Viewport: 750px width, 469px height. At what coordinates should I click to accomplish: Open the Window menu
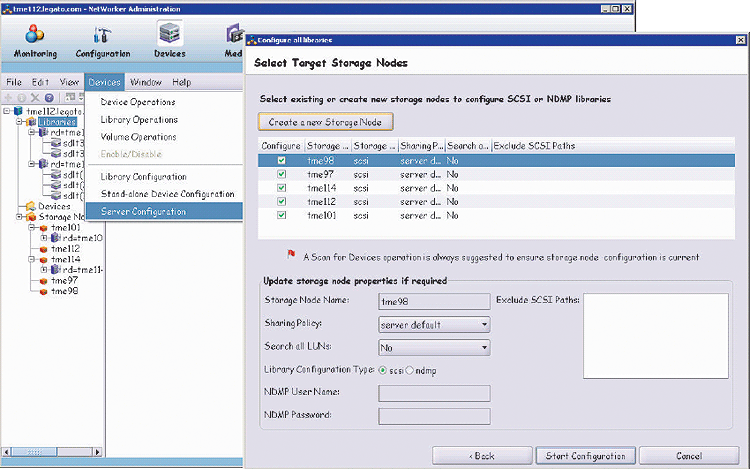(146, 82)
